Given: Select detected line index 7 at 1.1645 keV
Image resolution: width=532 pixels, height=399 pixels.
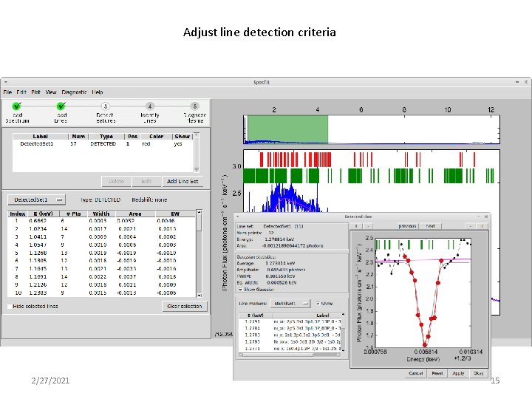Looking at the screenshot, I should click(101, 269).
